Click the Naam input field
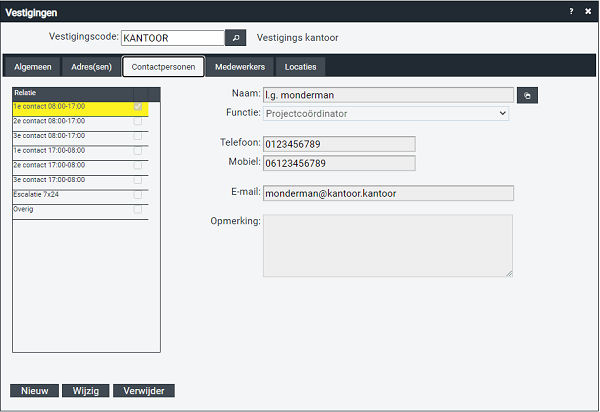Viewport: 600px width, 412px height. (388, 95)
